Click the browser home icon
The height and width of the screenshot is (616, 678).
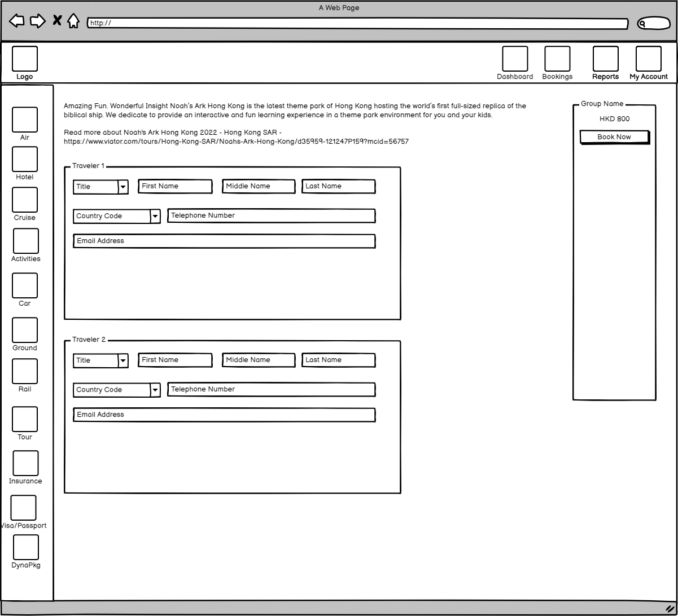click(73, 21)
